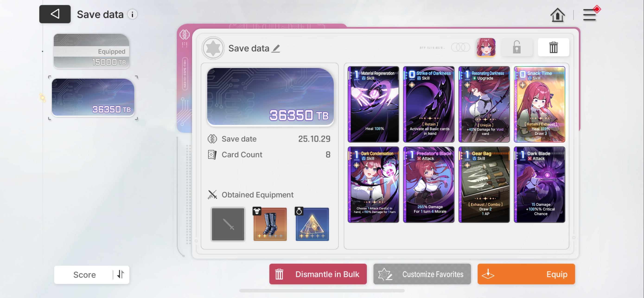
Task: Click the Equip button
Action: (526, 274)
